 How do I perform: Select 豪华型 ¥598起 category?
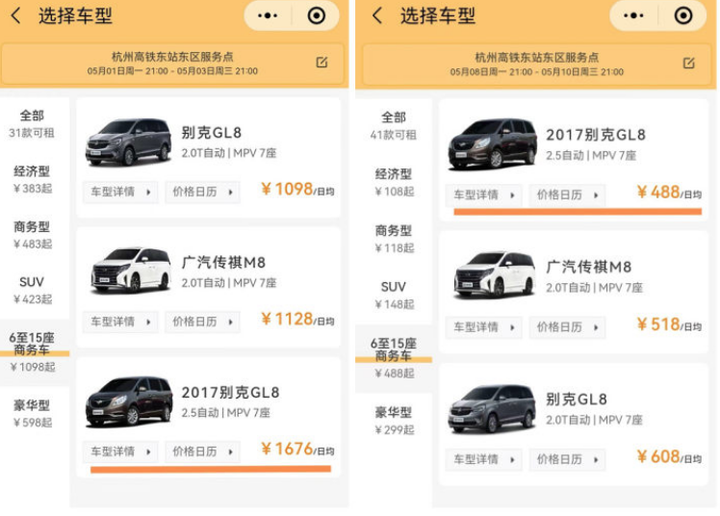point(32,414)
